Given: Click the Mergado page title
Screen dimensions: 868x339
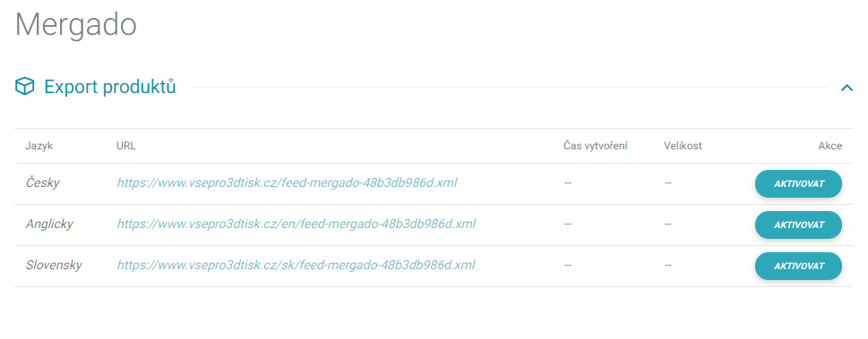Looking at the screenshot, I should click(76, 25).
